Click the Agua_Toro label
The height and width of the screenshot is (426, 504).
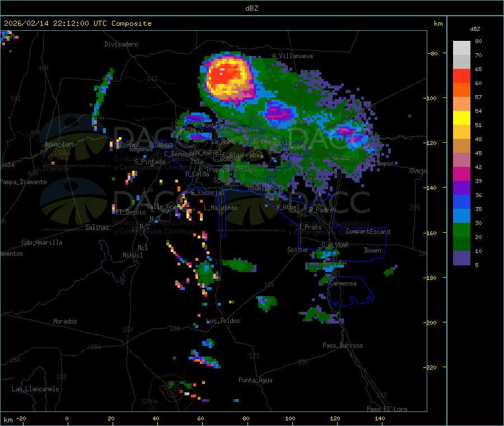[60, 144]
